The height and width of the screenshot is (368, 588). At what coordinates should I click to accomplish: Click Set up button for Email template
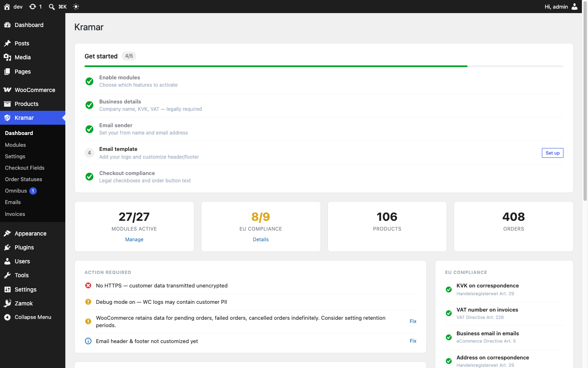pyautogui.click(x=552, y=153)
